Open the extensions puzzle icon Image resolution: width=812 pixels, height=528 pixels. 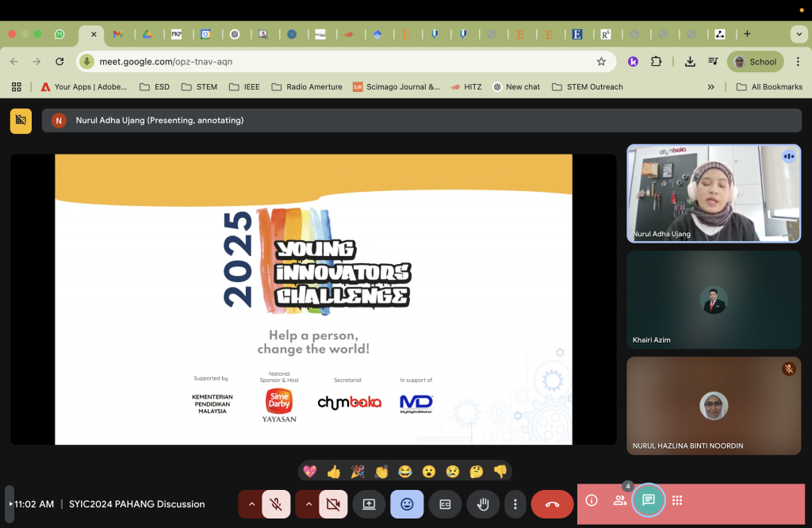656,62
